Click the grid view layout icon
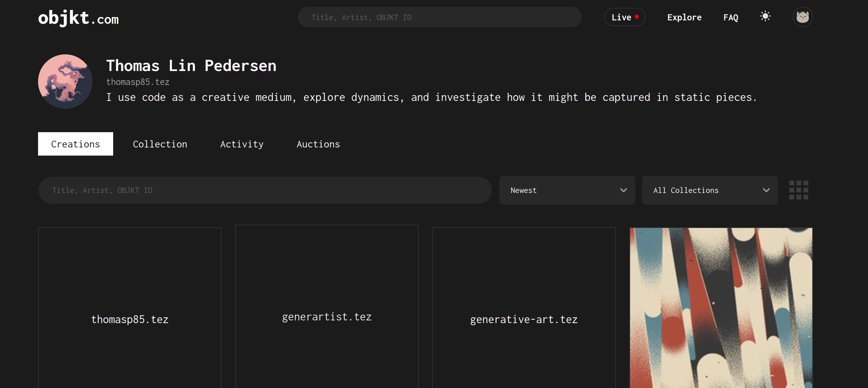 point(799,190)
